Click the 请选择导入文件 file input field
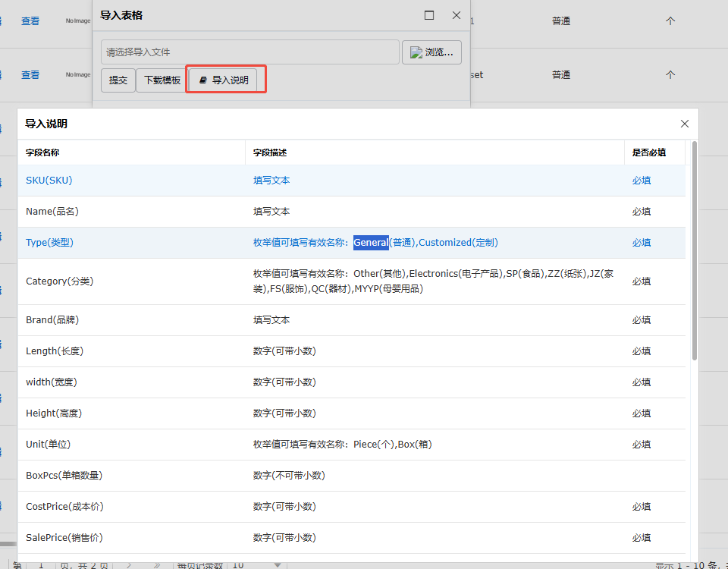The height and width of the screenshot is (569, 728). 250,52
